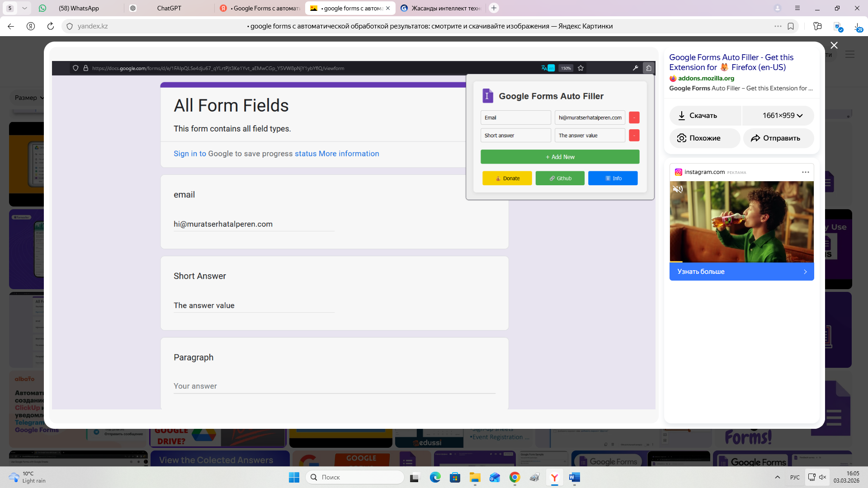Close the image preview overlay

tap(834, 45)
